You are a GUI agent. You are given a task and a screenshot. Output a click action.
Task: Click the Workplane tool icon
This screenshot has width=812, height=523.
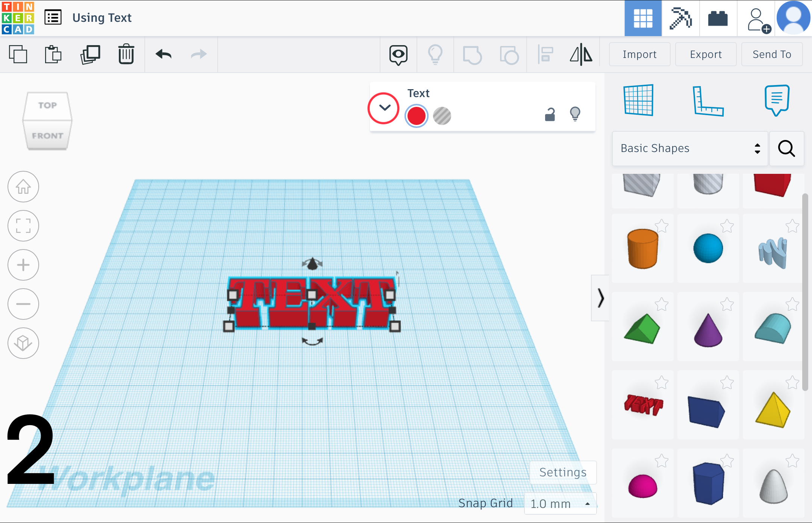click(638, 100)
